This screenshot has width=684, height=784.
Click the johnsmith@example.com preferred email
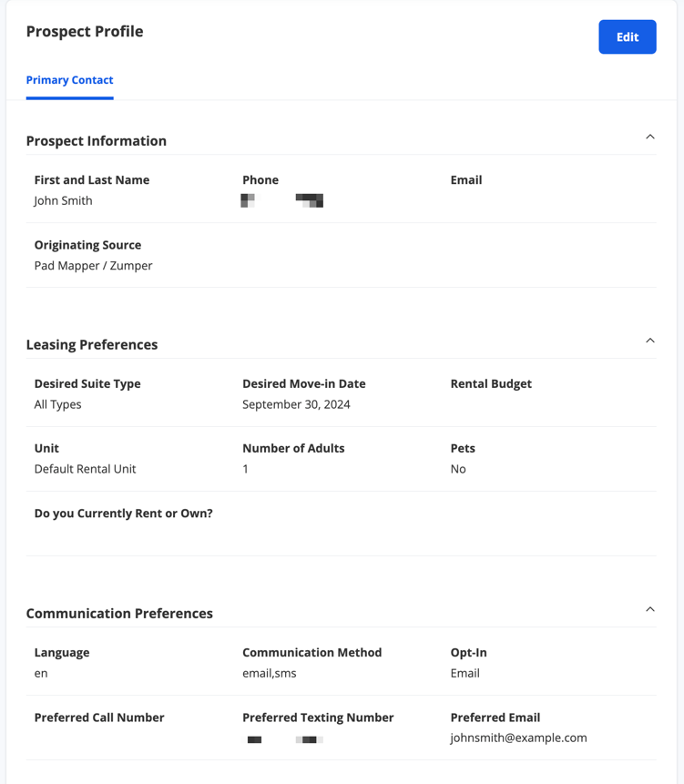coord(518,738)
